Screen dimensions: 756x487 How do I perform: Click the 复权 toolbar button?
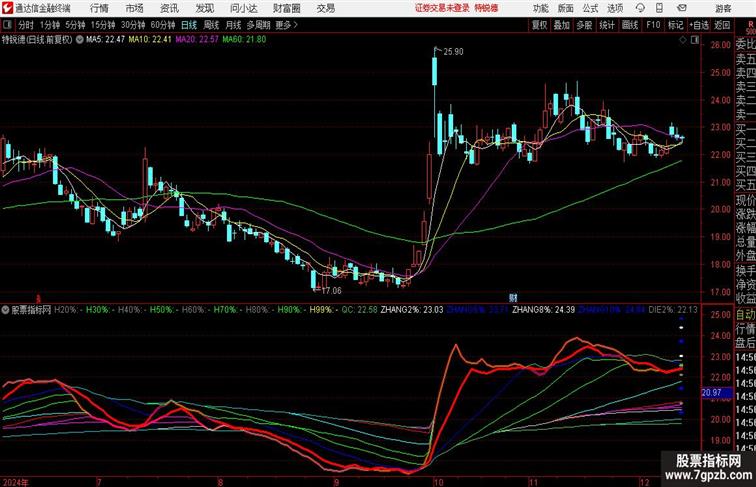[x=539, y=25]
